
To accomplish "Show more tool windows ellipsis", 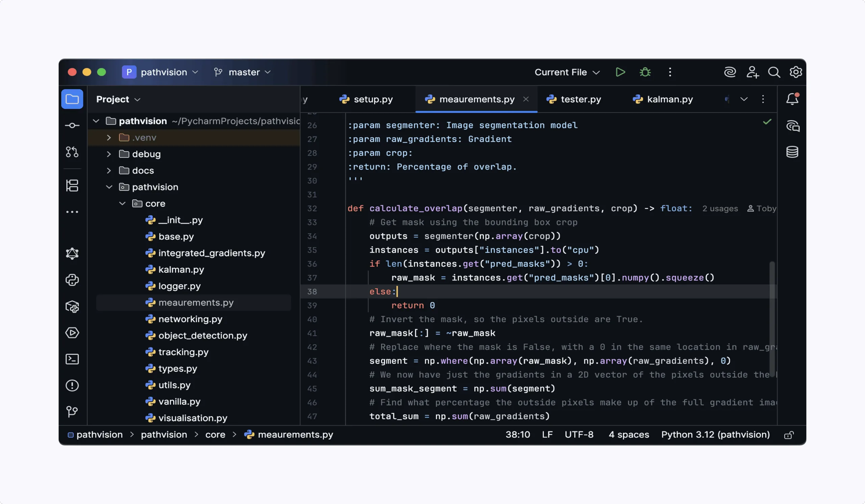I will 72,212.
